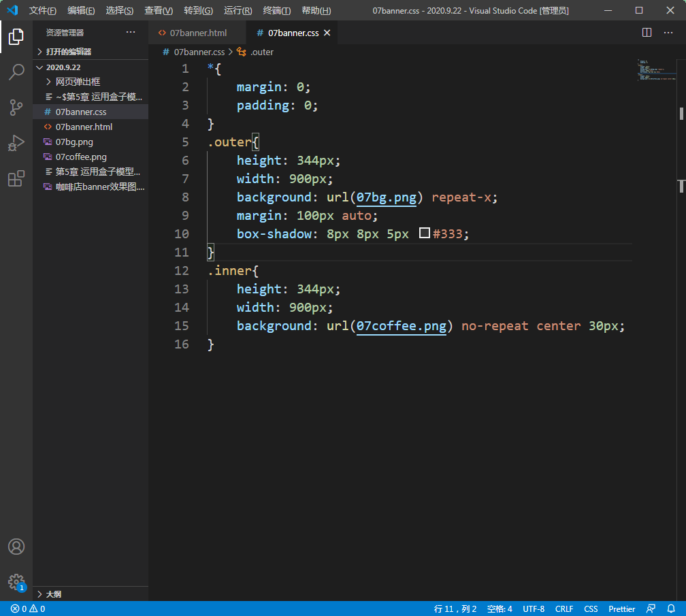Image resolution: width=686 pixels, height=616 pixels.
Task: Open the Extensions view
Action: (16, 178)
